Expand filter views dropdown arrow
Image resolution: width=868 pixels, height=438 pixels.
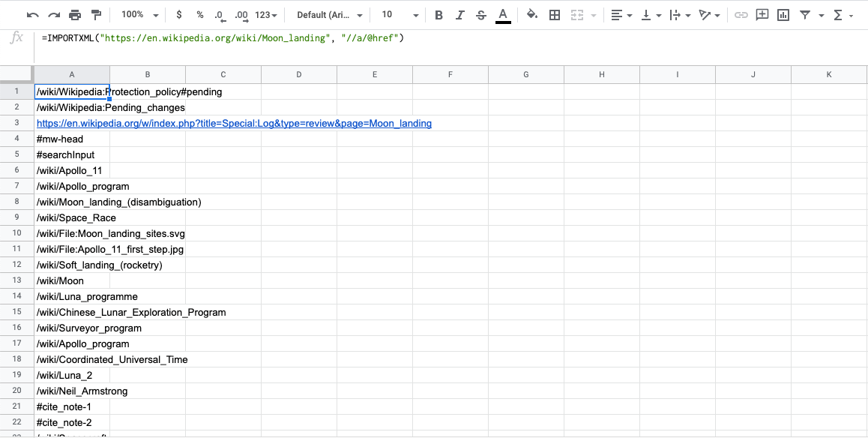[x=822, y=16]
